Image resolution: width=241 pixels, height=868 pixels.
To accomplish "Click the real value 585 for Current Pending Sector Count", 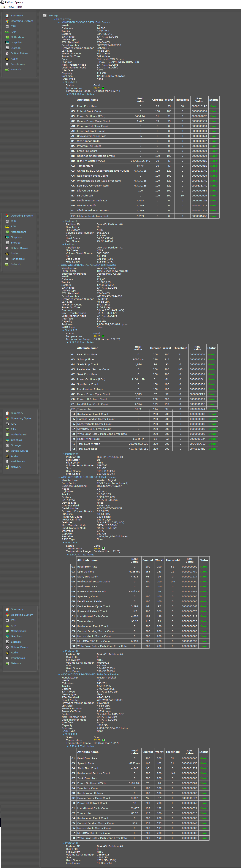I will coord(135,823).
